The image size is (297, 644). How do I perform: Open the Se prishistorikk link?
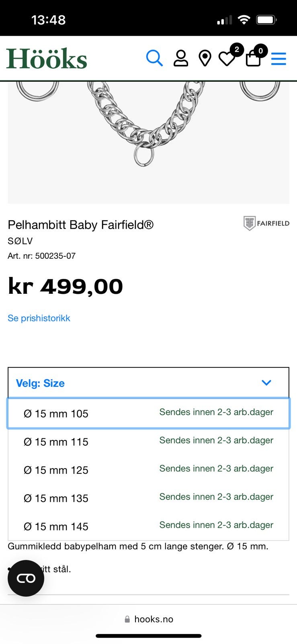click(39, 318)
